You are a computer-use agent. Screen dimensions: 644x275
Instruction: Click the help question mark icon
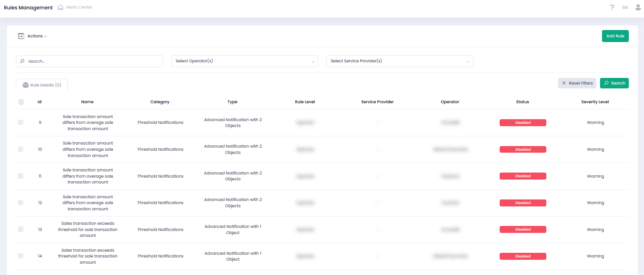point(612,7)
